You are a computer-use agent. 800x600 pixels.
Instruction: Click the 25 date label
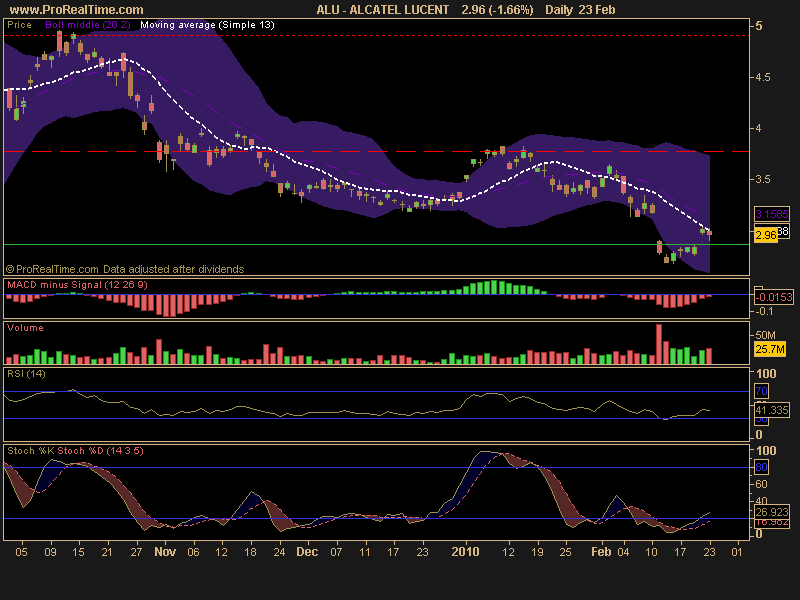(x=565, y=552)
